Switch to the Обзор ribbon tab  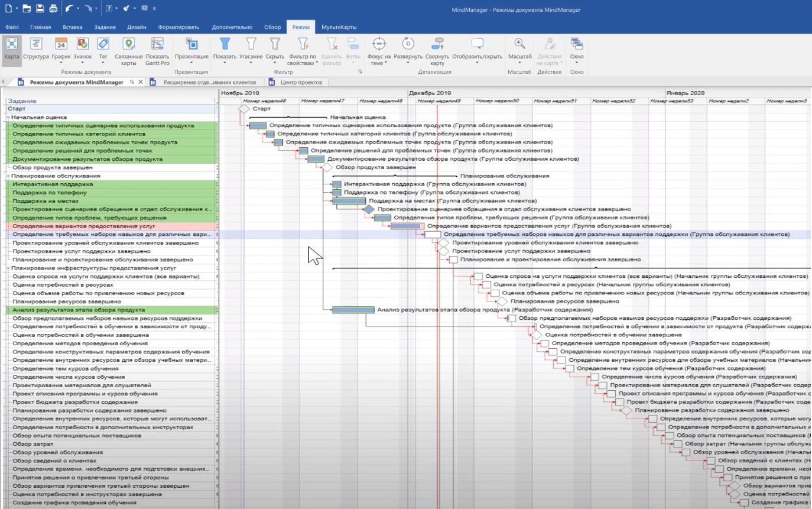pyautogui.click(x=272, y=27)
